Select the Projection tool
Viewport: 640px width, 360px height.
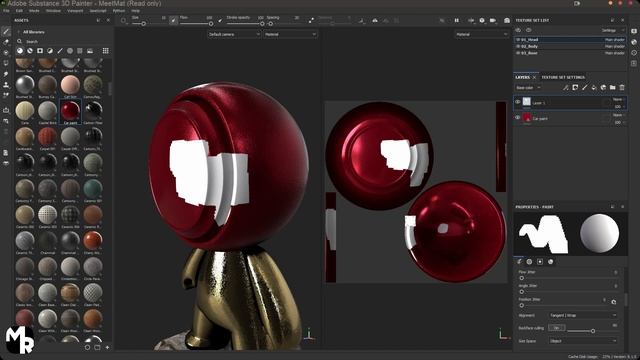pos(6,53)
